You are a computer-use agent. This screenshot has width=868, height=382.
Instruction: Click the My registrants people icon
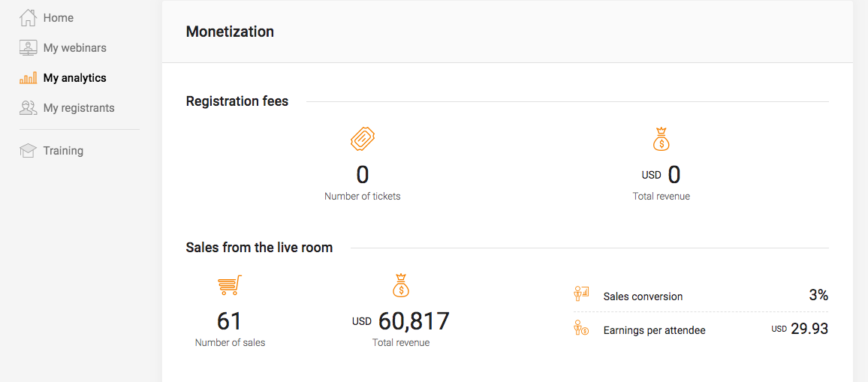coord(28,108)
